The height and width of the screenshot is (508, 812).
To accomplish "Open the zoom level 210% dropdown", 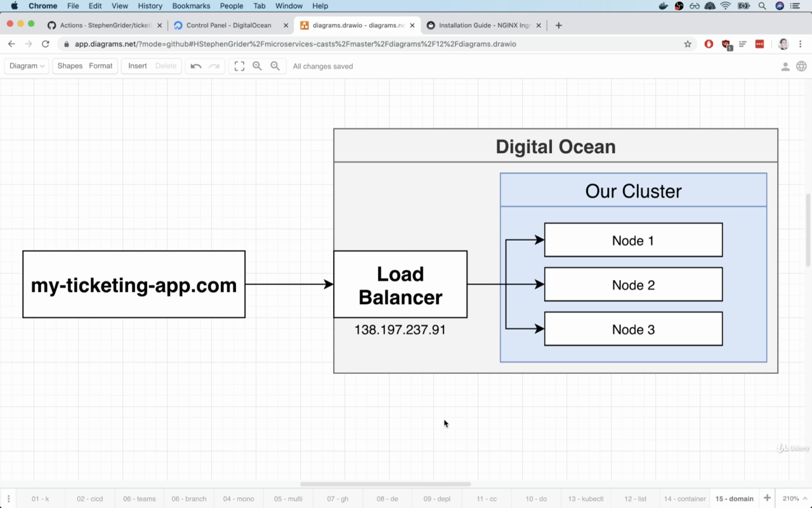I will pyautogui.click(x=794, y=498).
